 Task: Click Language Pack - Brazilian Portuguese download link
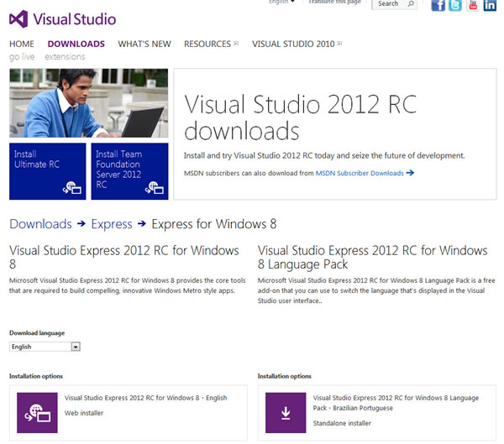tap(396, 403)
